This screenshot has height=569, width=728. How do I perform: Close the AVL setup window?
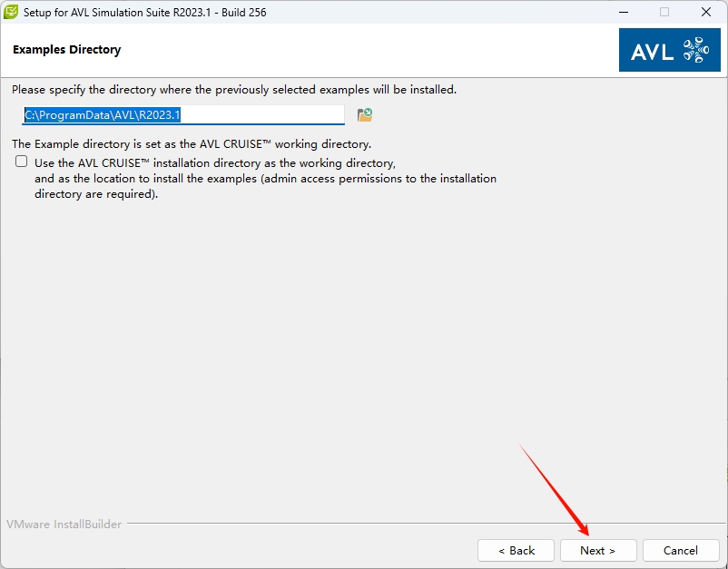click(x=706, y=13)
